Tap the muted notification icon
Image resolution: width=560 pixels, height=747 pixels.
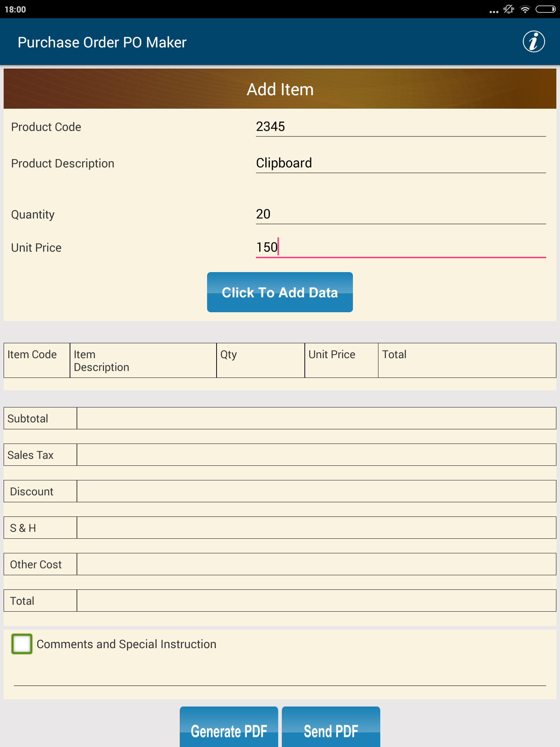tap(509, 9)
